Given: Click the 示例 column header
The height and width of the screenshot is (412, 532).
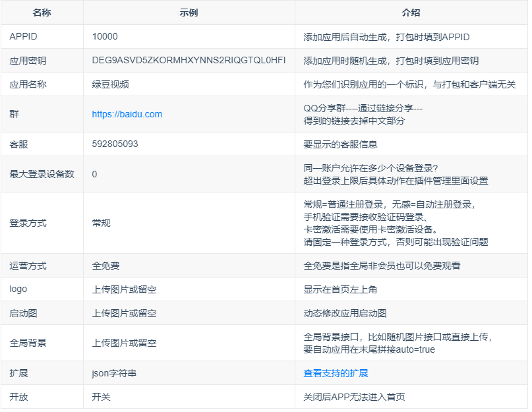Looking at the screenshot, I should click(189, 13).
